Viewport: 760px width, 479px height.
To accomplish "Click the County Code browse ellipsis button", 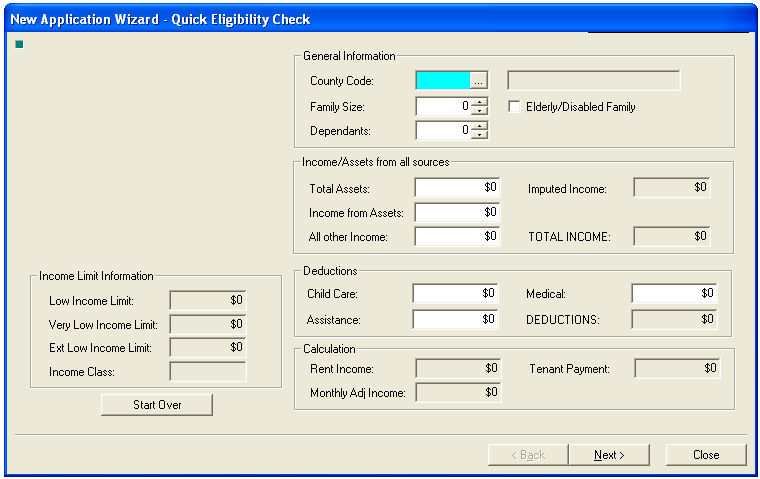I will point(478,81).
